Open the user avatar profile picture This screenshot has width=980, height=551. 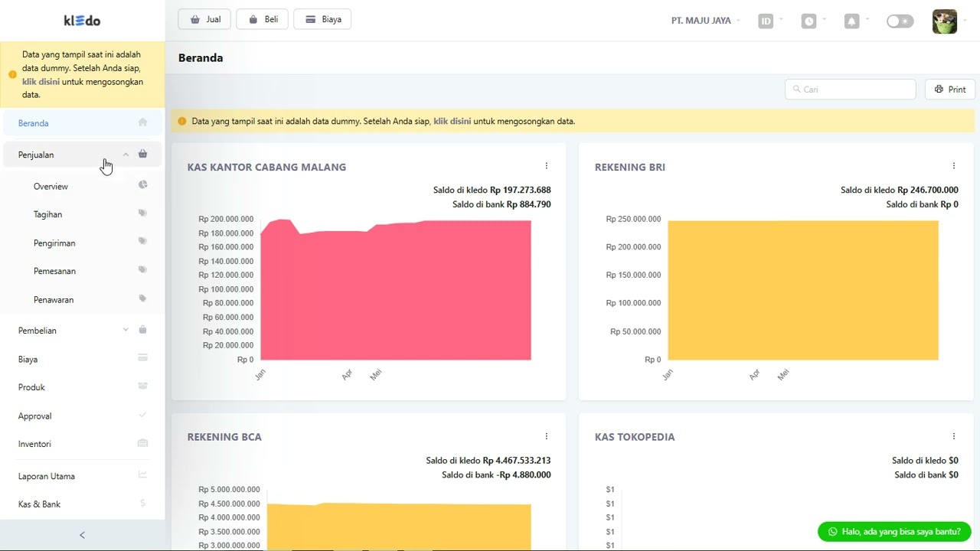click(945, 21)
